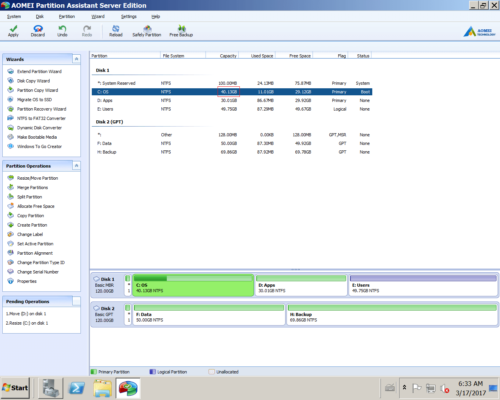This screenshot has height=400, width=500.
Task: Open the Disk menu
Action: 40,16
